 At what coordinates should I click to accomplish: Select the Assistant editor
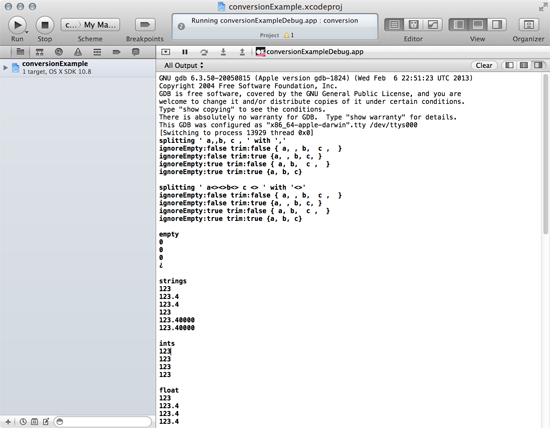(x=413, y=25)
